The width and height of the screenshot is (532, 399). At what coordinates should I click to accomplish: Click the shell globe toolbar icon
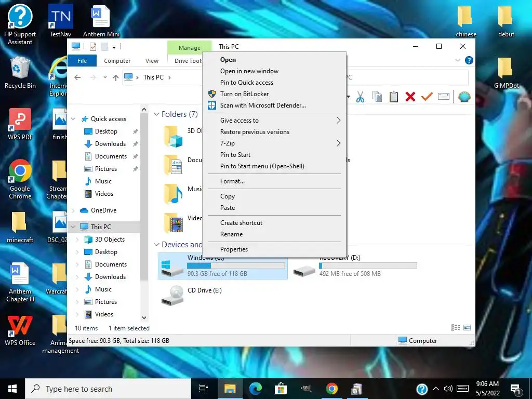coord(464,97)
